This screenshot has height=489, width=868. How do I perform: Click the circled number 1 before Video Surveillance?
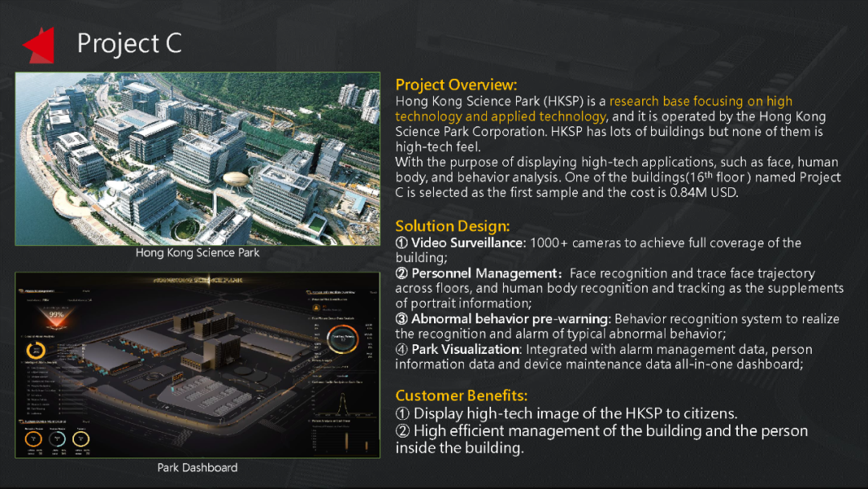[402, 243]
